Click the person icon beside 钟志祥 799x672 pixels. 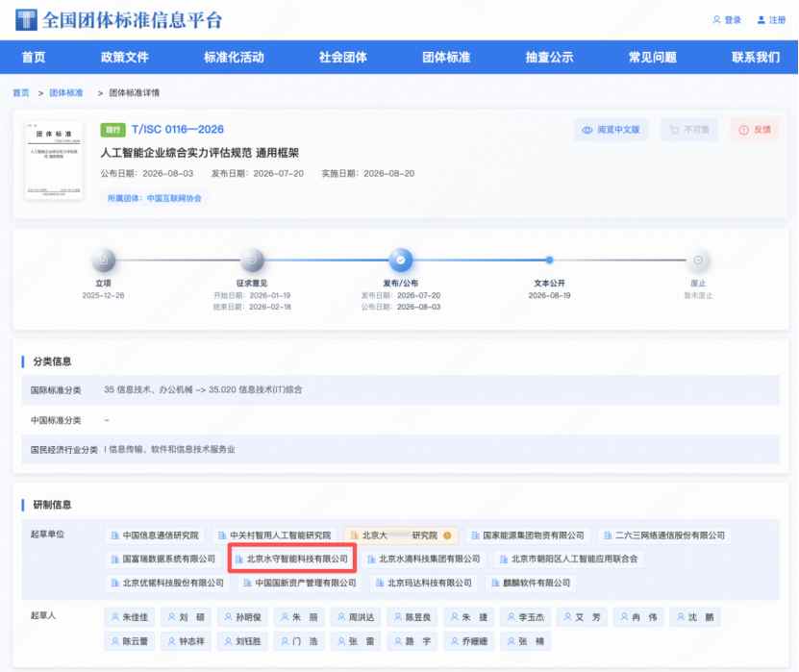click(x=172, y=641)
